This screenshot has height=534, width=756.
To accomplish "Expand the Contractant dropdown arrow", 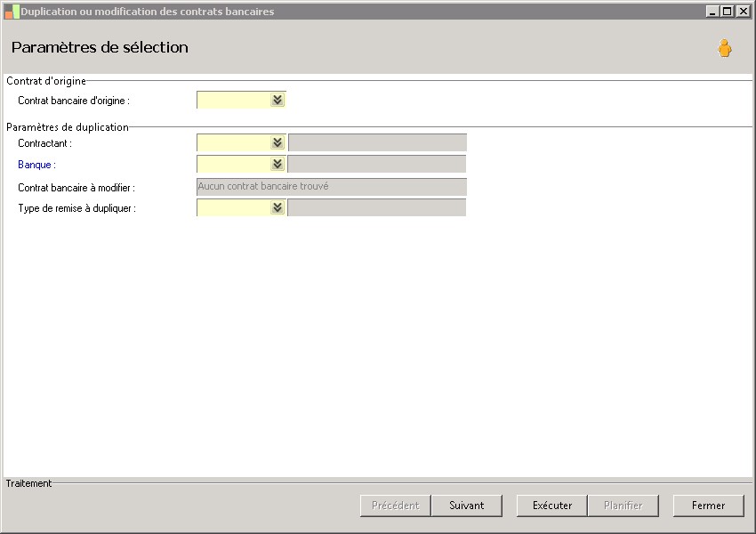I will [x=277, y=142].
